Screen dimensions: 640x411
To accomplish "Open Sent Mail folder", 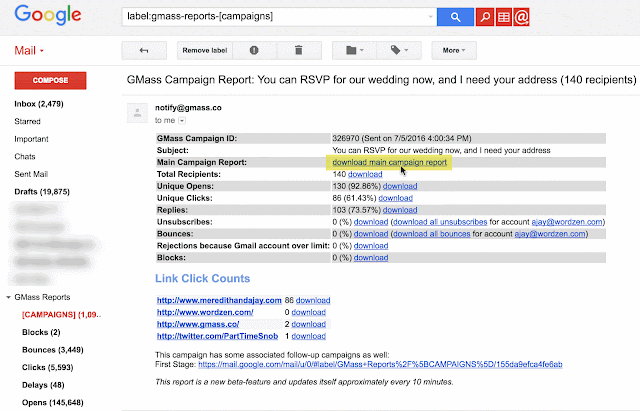I will click(x=31, y=174).
